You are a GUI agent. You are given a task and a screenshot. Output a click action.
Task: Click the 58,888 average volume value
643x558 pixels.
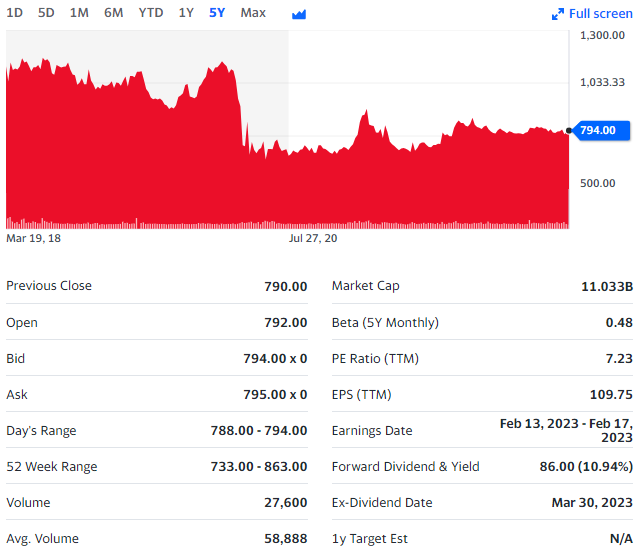click(x=285, y=539)
